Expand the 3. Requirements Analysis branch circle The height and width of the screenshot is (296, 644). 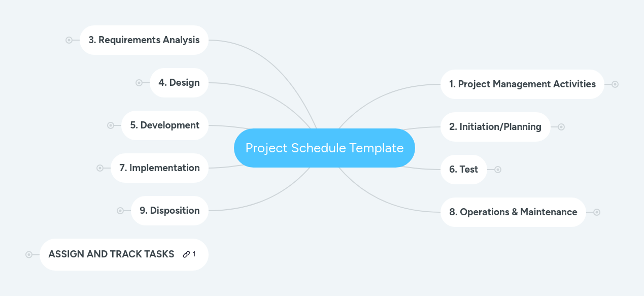click(69, 40)
